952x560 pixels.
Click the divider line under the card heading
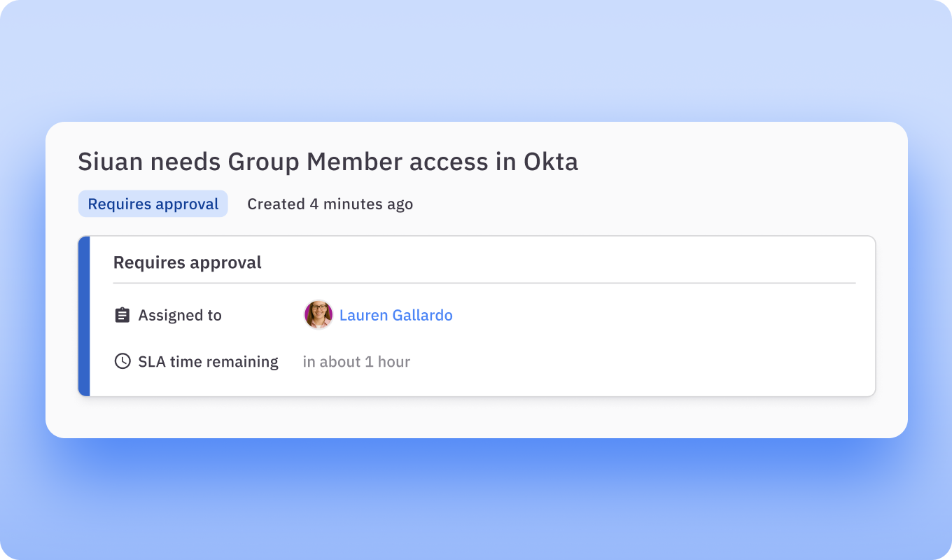point(484,283)
